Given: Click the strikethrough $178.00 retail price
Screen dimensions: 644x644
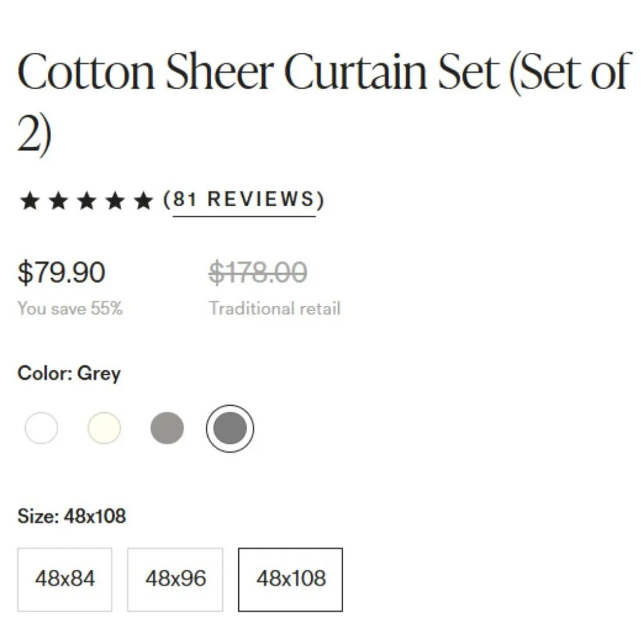Looking at the screenshot, I should click(x=257, y=273).
